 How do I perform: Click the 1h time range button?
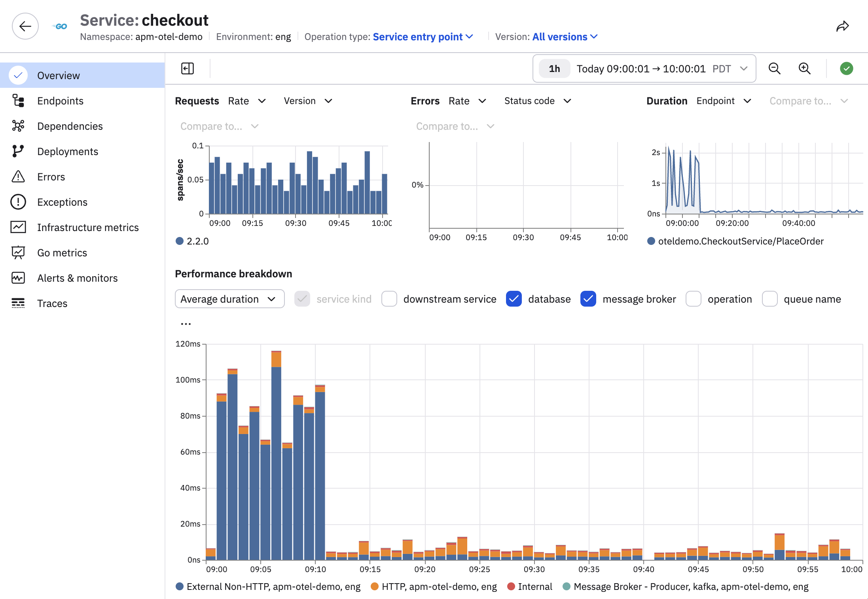point(554,68)
